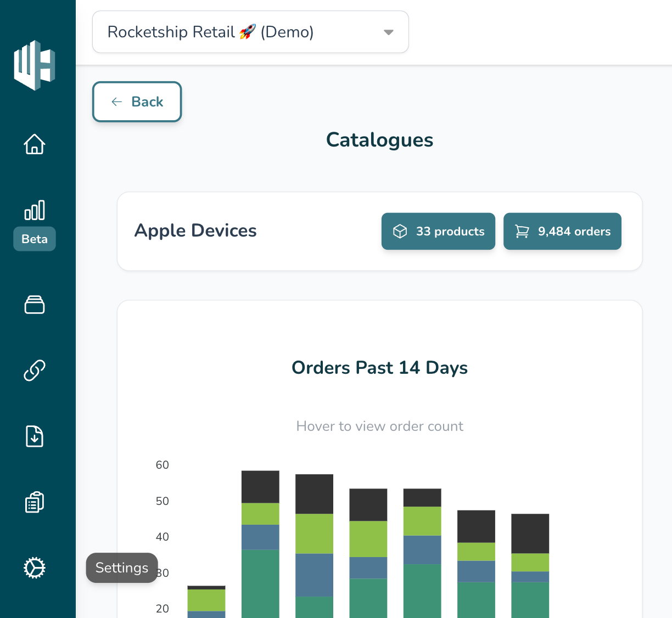The image size is (672, 618).
Task: Select the stacked cards catalogue icon
Action: (x=35, y=305)
